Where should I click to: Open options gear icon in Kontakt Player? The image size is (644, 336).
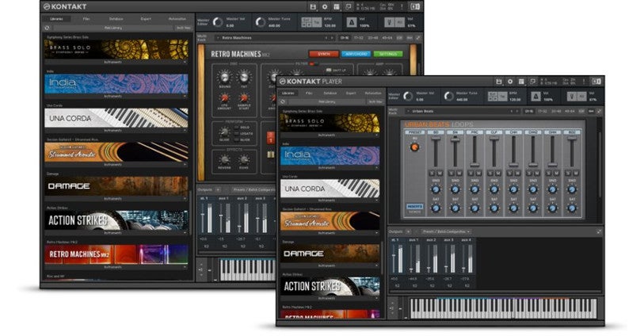click(510, 82)
